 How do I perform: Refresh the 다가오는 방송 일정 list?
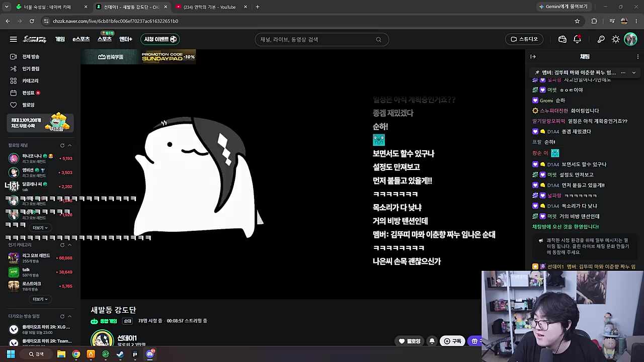click(x=62, y=316)
